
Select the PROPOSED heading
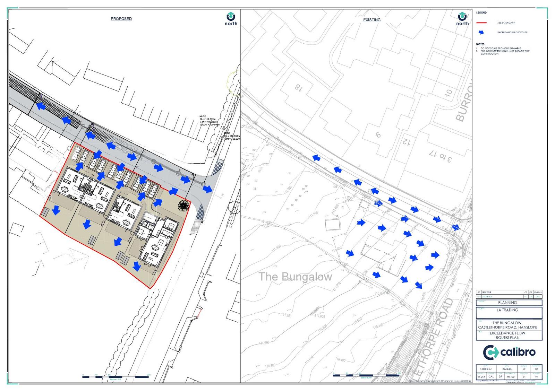[121, 19]
